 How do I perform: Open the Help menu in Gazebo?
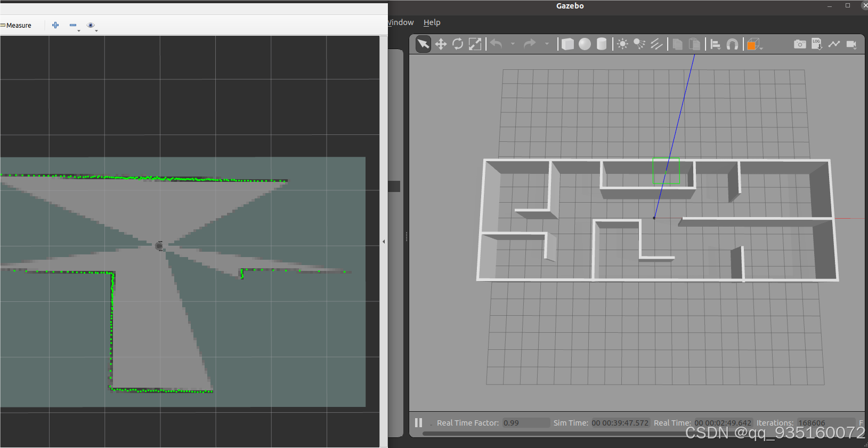click(x=432, y=22)
